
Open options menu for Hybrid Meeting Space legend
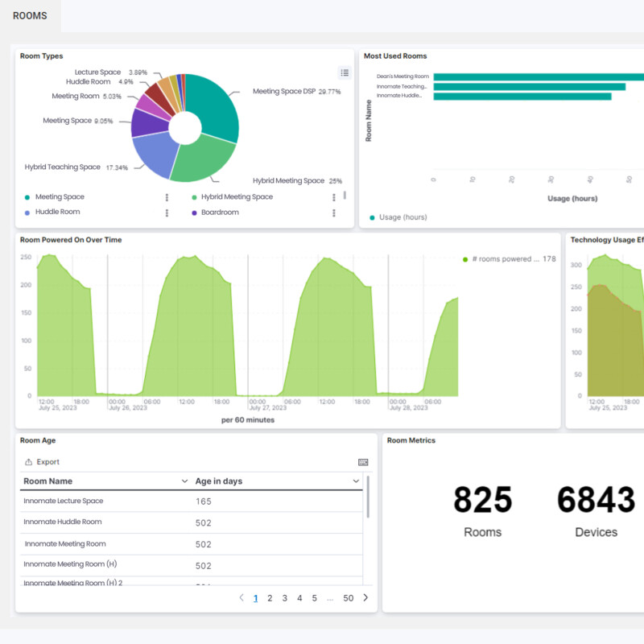[x=334, y=197]
